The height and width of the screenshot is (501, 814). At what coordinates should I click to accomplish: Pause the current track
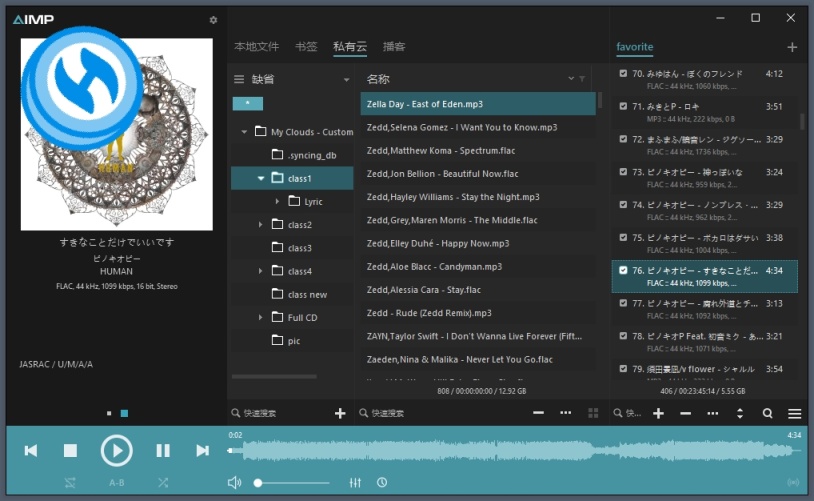(x=163, y=451)
